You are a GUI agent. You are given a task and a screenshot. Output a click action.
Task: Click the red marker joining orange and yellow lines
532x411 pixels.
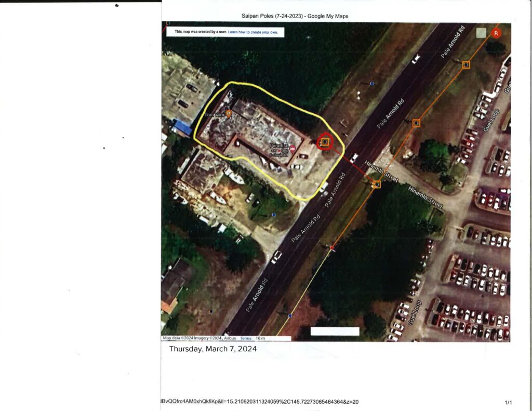coord(332,248)
